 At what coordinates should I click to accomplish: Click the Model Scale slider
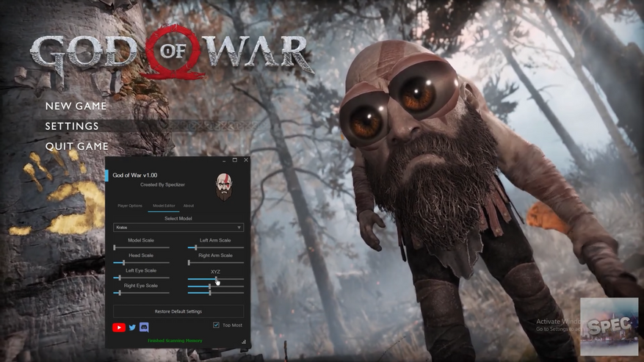point(141,247)
